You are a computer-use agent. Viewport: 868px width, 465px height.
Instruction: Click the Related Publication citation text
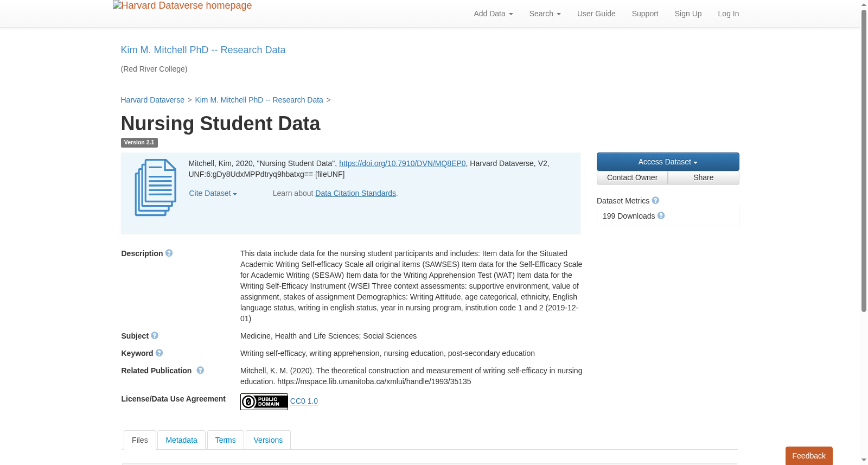411,376
